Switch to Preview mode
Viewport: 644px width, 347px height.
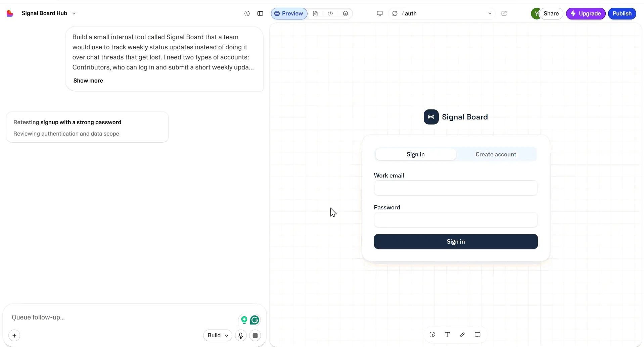(x=289, y=13)
